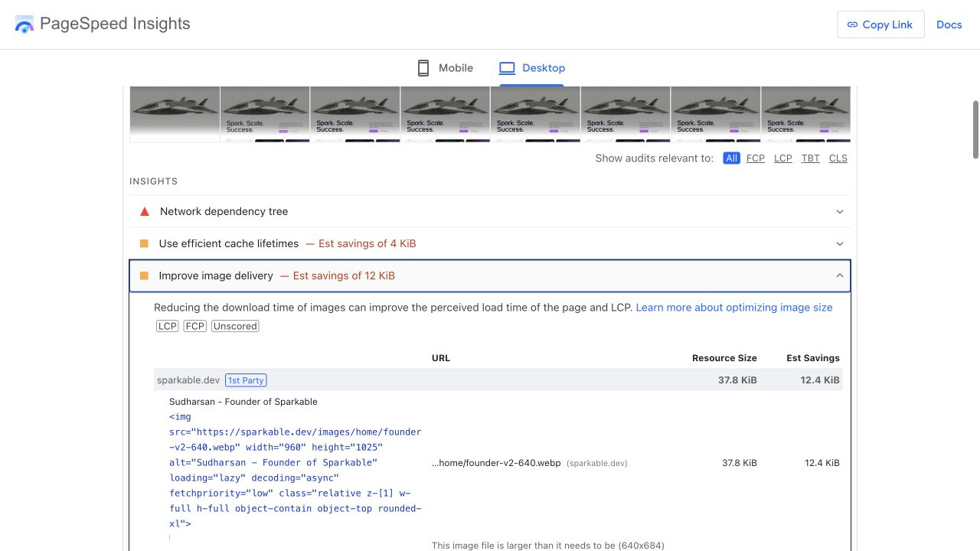This screenshot has width=980, height=551.
Task: Click the 12.4 KiB savings in founder image row
Action: (822, 463)
